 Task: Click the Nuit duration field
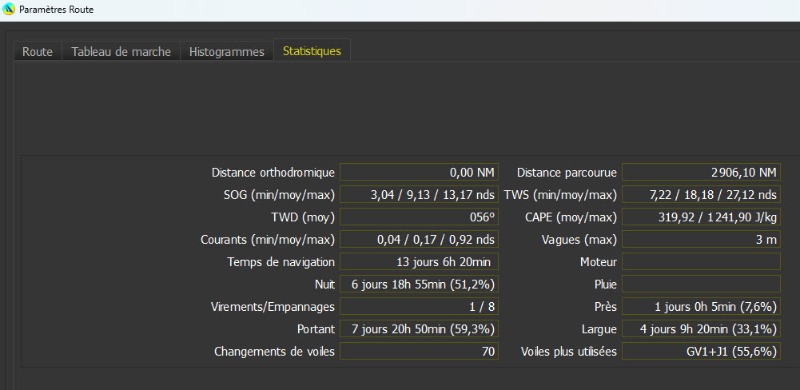click(419, 284)
